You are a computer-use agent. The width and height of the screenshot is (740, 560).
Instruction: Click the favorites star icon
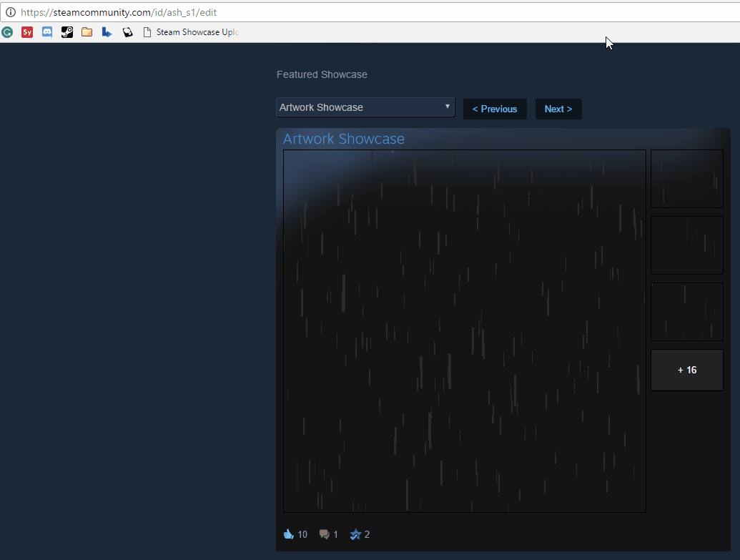[x=355, y=534]
